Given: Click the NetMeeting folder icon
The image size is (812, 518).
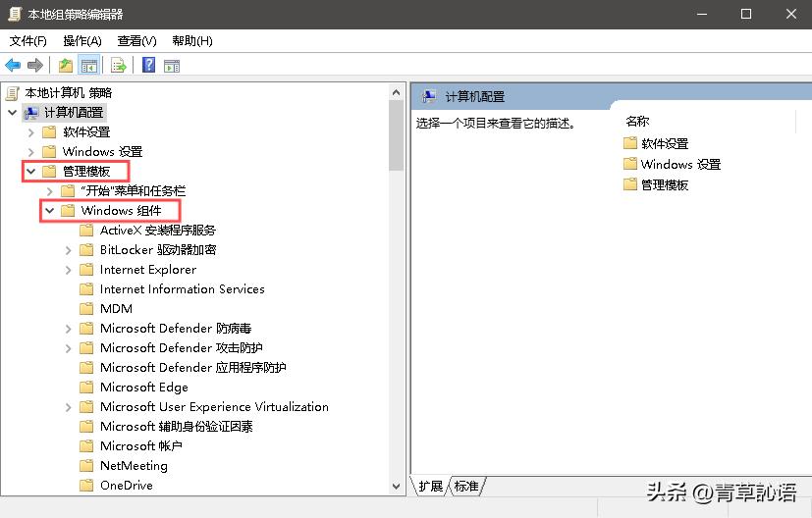Looking at the screenshot, I should [x=86, y=465].
